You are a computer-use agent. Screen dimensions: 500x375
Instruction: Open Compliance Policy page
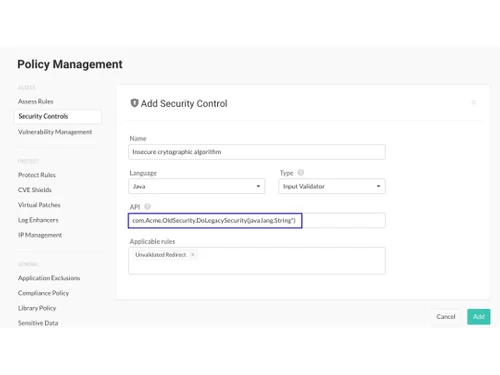click(43, 293)
